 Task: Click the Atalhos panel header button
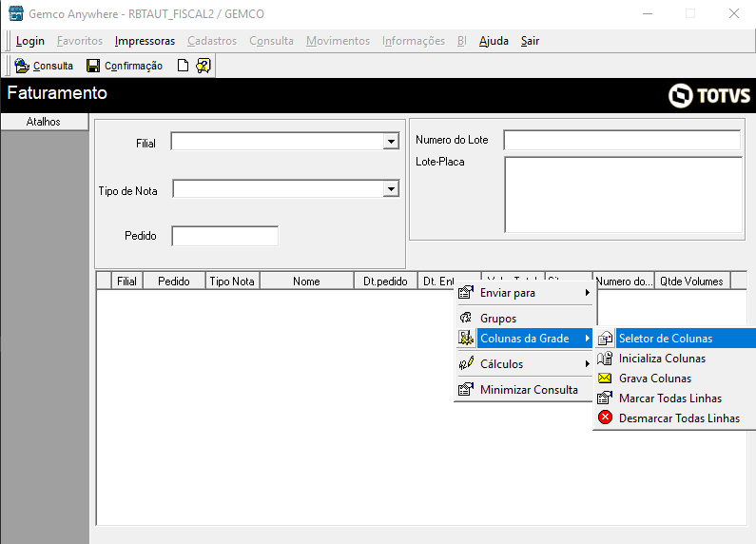(44, 122)
